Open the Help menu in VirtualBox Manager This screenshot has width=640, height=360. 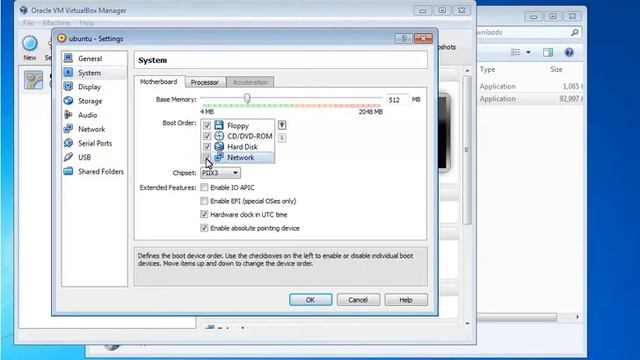[x=87, y=23]
